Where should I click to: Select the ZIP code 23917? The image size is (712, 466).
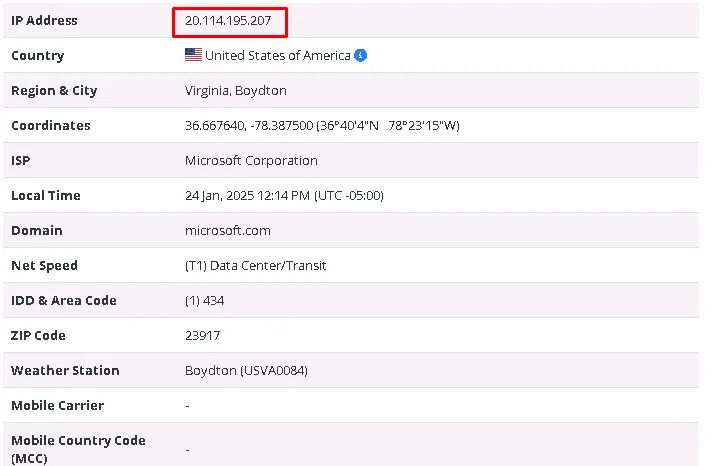click(x=202, y=335)
